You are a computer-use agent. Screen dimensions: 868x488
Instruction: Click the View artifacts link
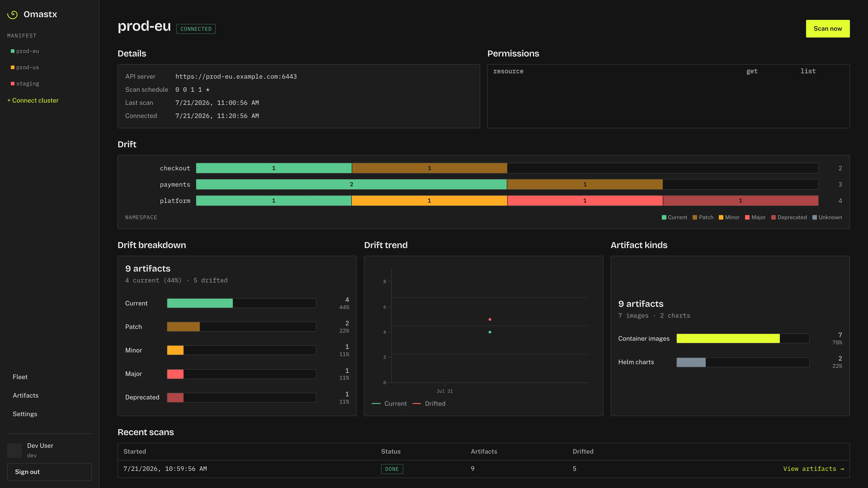click(814, 469)
